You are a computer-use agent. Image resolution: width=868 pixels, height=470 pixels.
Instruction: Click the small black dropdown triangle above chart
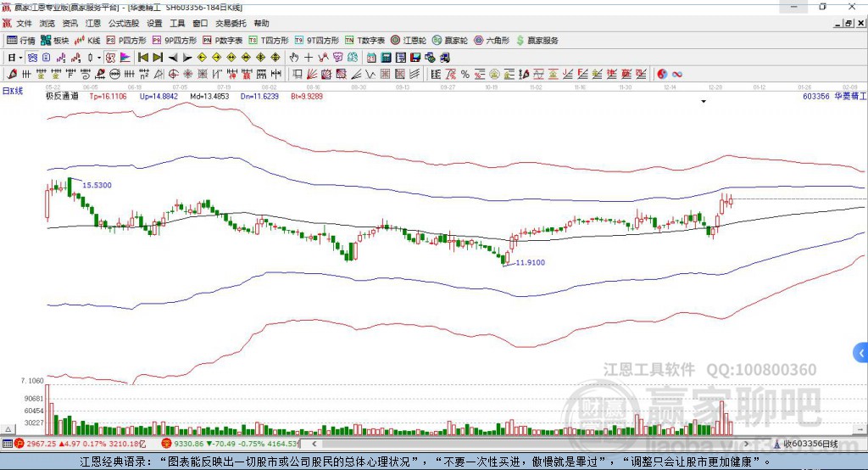click(x=704, y=102)
